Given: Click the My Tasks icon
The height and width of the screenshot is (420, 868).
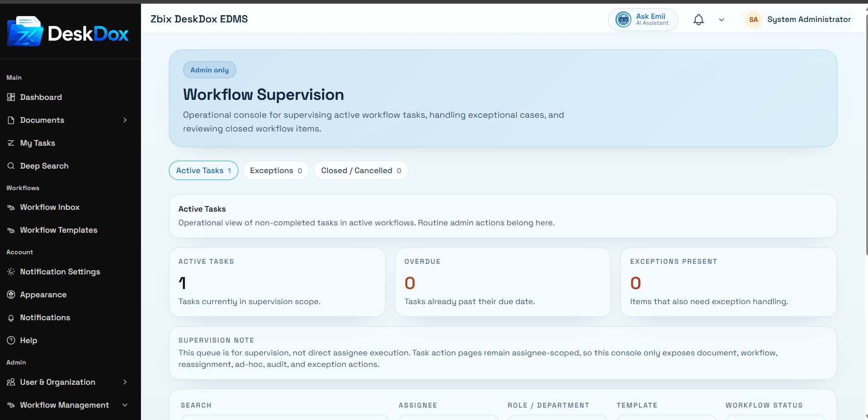Looking at the screenshot, I should pyautogui.click(x=11, y=143).
